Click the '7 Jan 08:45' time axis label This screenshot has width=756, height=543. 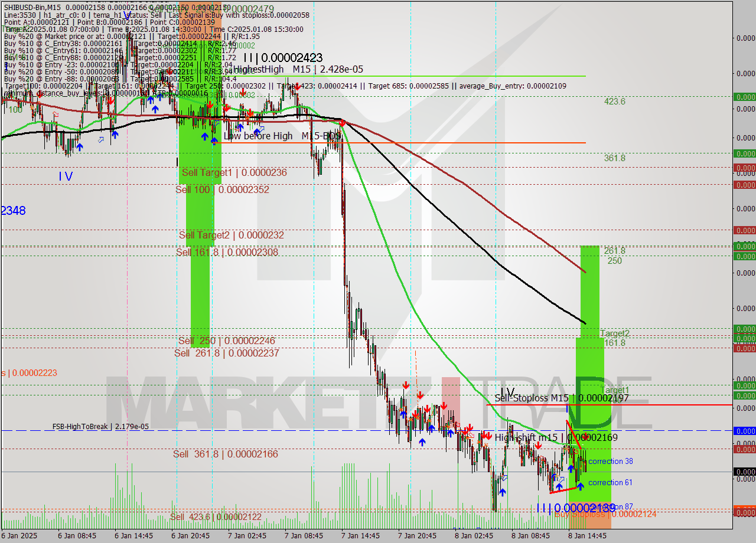(x=304, y=536)
